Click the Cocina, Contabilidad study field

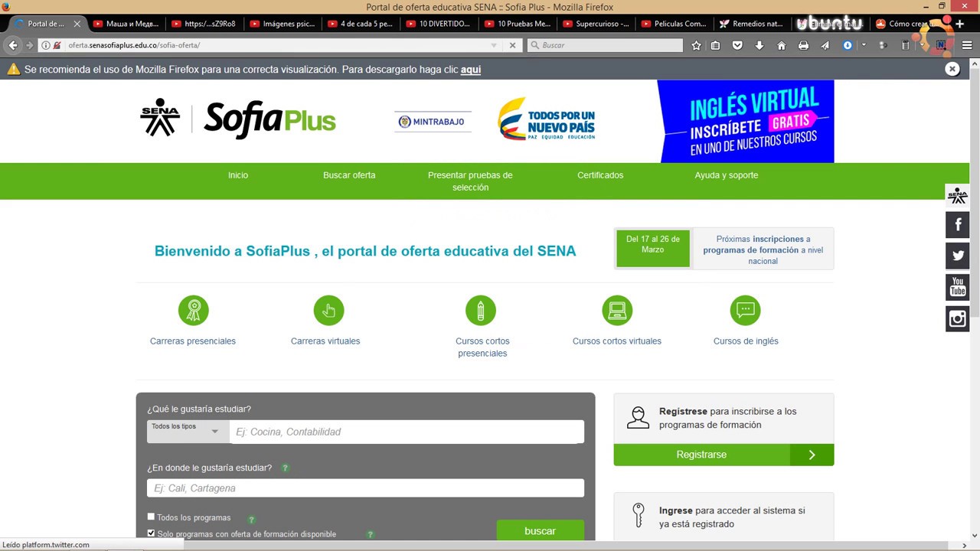(x=407, y=432)
